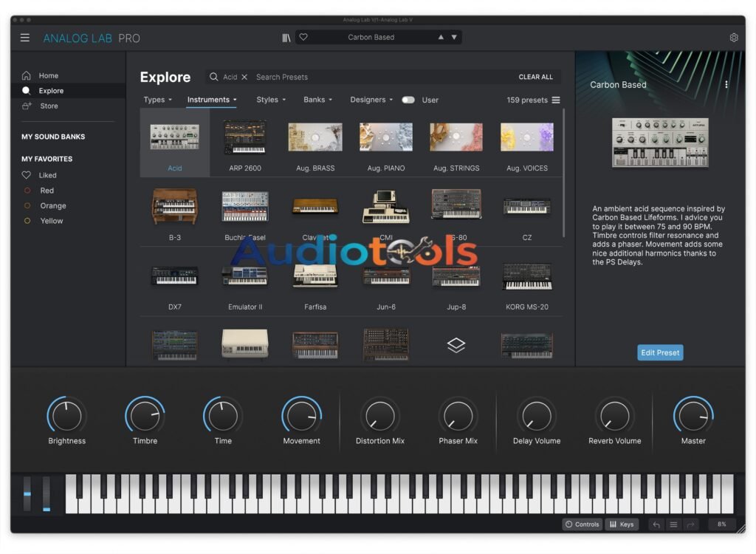Image resolution: width=756 pixels, height=554 pixels.
Task: Select the Buchla Easel instrument icon
Action: click(x=244, y=207)
